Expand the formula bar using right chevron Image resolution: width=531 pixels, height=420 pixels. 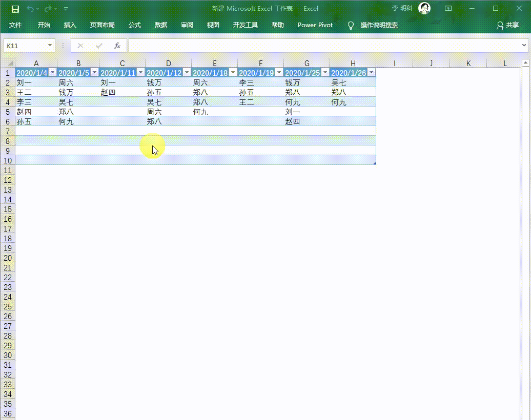click(524, 46)
